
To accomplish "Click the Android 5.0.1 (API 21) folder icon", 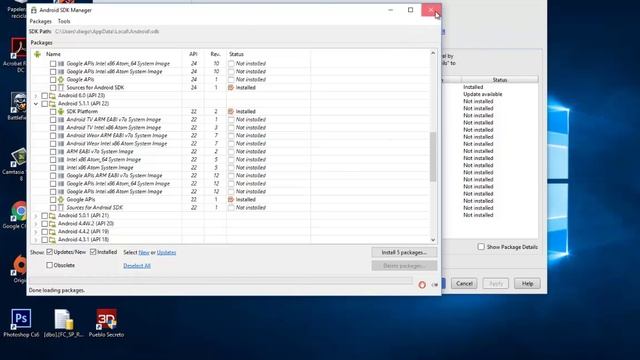I will point(52,216).
